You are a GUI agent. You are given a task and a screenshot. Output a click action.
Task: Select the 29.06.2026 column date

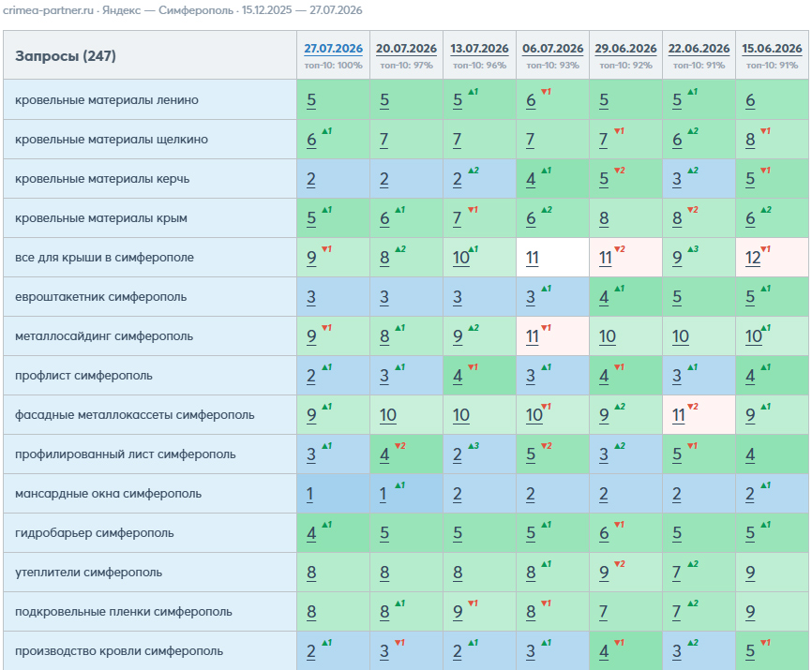(x=625, y=49)
